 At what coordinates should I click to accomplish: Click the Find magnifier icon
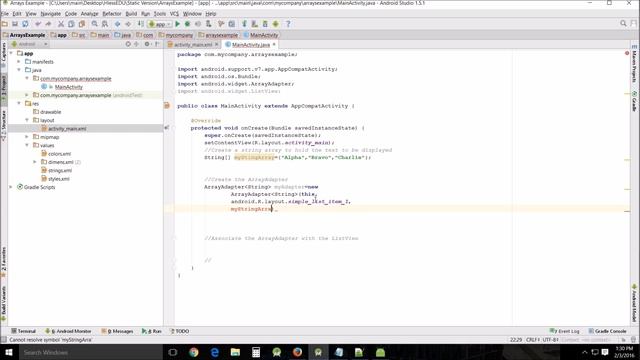point(95,24)
